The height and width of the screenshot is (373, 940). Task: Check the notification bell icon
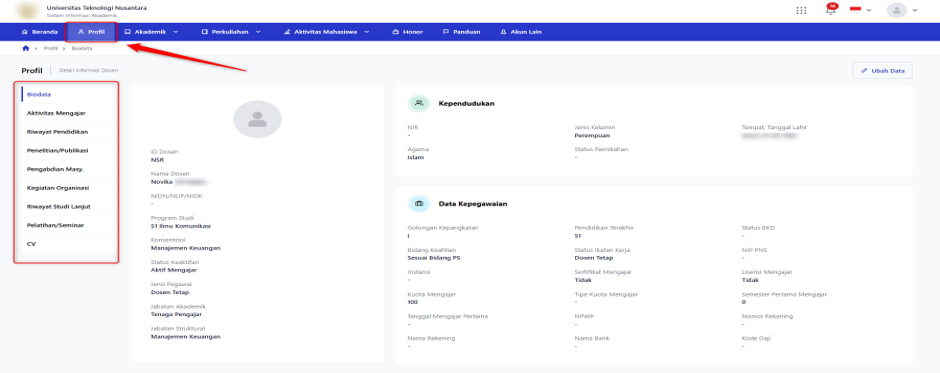(x=831, y=10)
